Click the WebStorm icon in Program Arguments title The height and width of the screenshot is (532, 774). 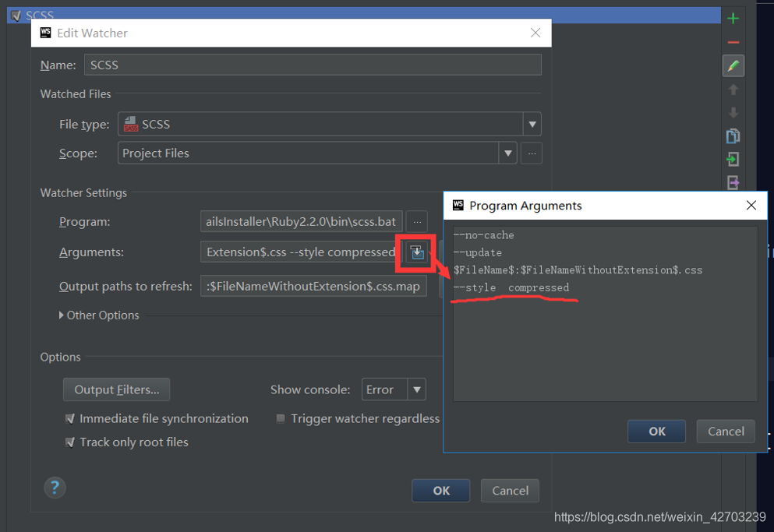[458, 205]
